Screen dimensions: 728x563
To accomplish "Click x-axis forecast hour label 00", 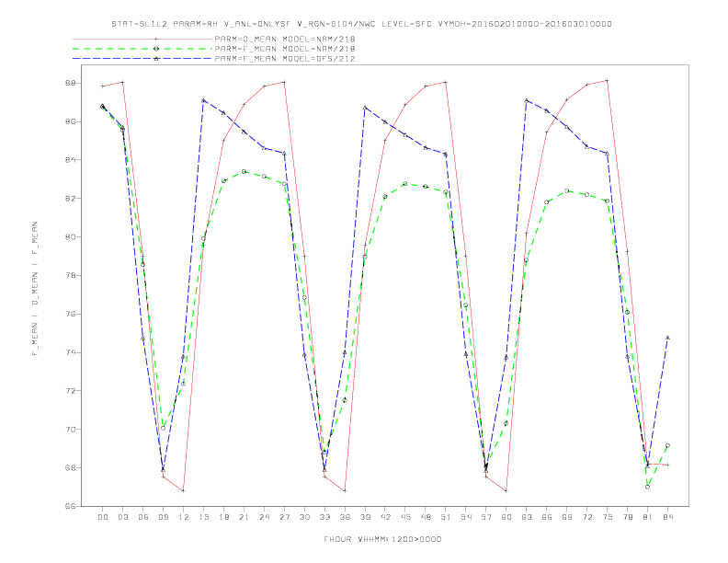I will (x=103, y=517).
